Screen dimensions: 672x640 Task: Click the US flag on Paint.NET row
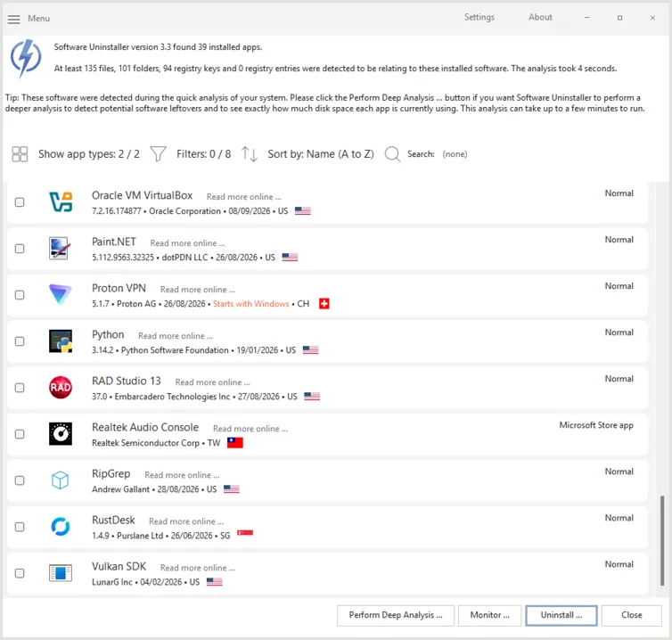(290, 258)
